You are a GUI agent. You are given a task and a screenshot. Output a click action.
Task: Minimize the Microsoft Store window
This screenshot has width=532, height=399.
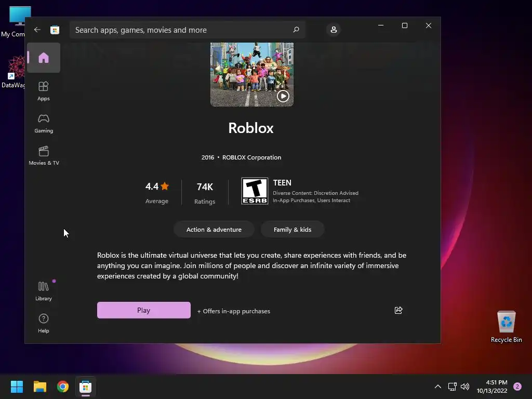tap(381, 25)
